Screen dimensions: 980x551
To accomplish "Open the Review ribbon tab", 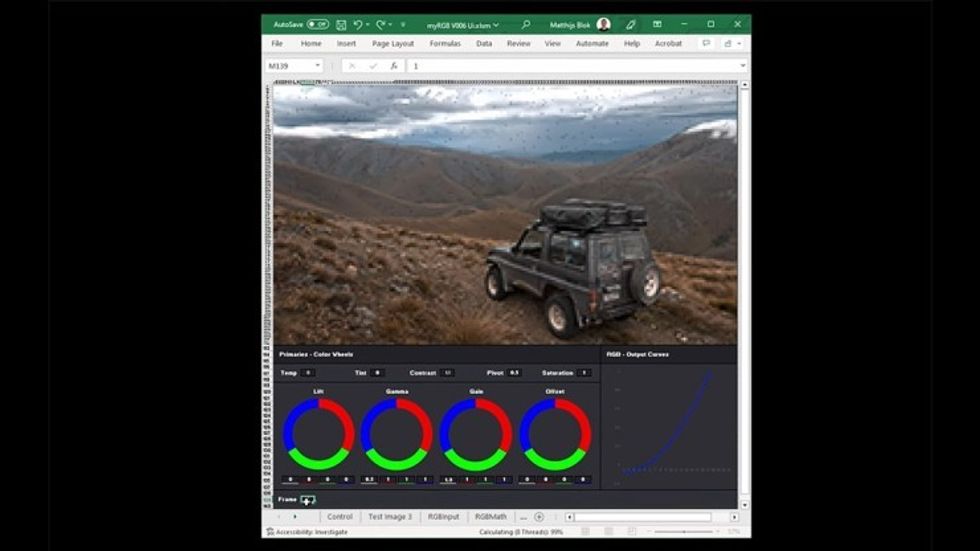I will tap(518, 44).
